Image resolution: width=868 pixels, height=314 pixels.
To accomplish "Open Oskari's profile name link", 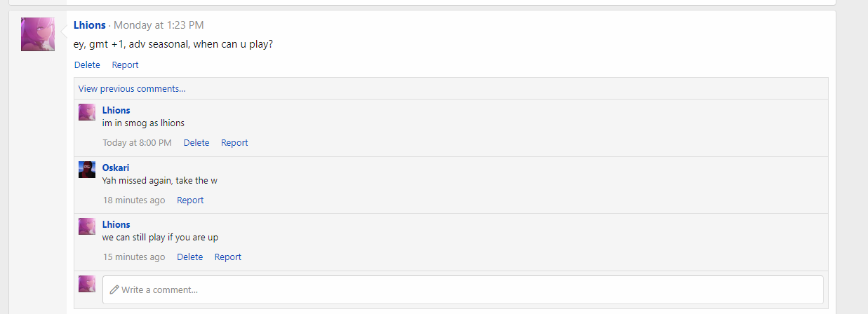I will pyautogui.click(x=116, y=168).
